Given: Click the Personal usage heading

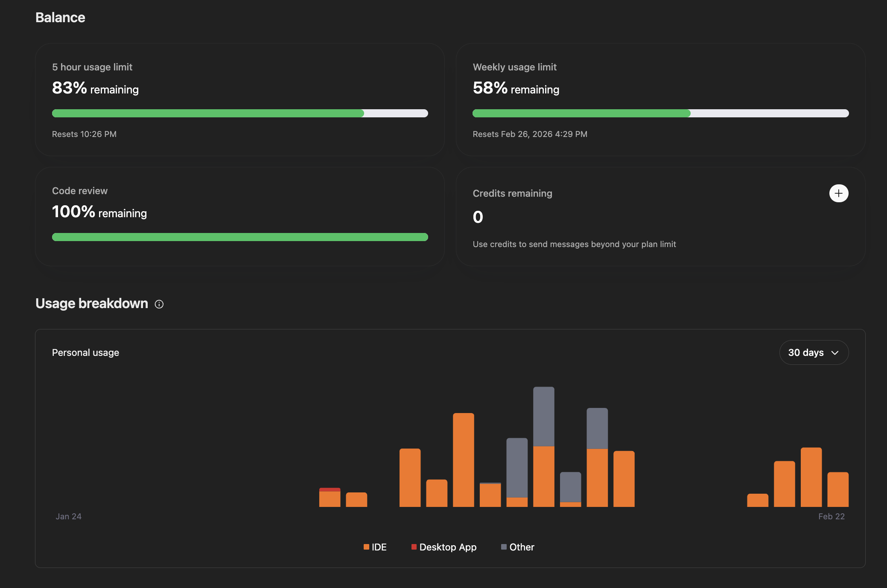Looking at the screenshot, I should [x=85, y=352].
